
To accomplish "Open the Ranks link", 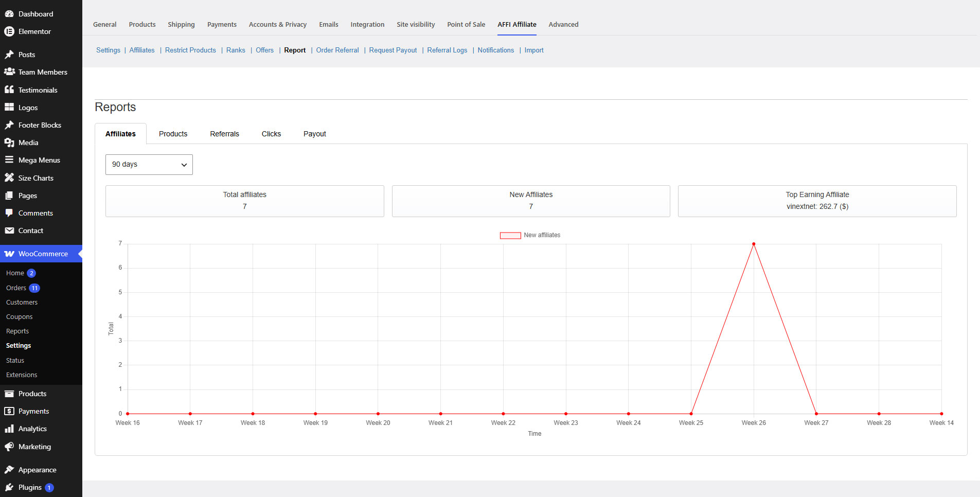I will [x=236, y=50].
